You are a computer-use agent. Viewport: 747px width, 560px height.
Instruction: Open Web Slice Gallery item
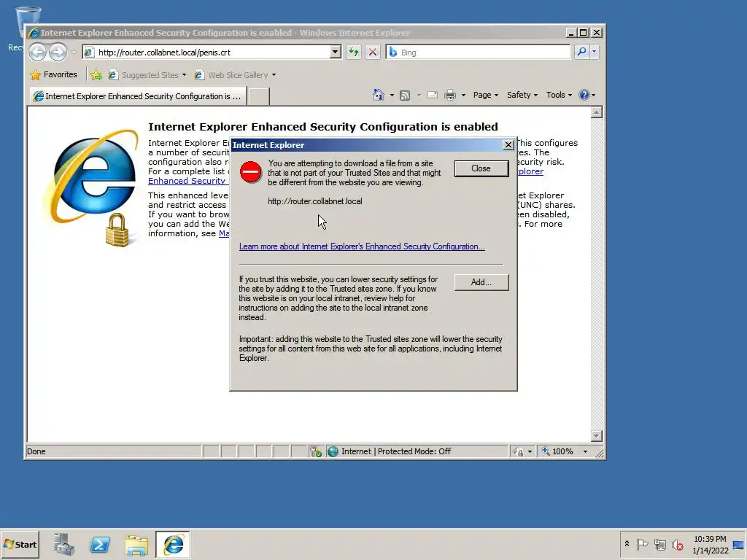coord(235,75)
